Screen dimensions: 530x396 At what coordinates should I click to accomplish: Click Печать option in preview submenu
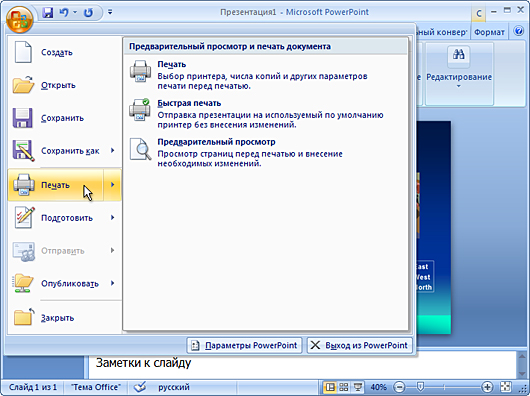(x=265, y=75)
